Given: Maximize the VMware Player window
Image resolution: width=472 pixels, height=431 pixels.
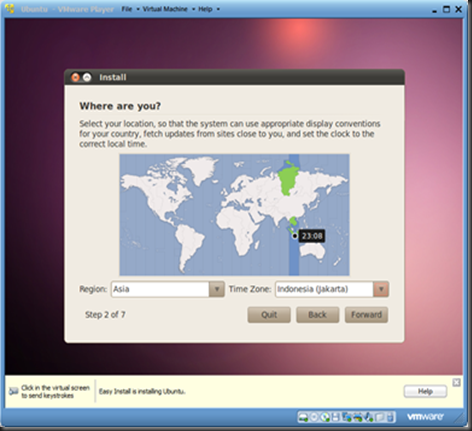Looking at the screenshot, I should (x=446, y=10).
